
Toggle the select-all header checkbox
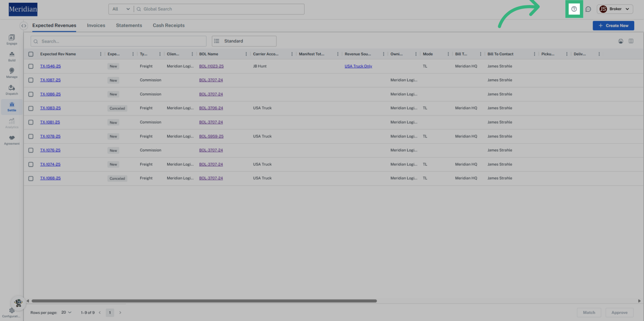pos(31,54)
